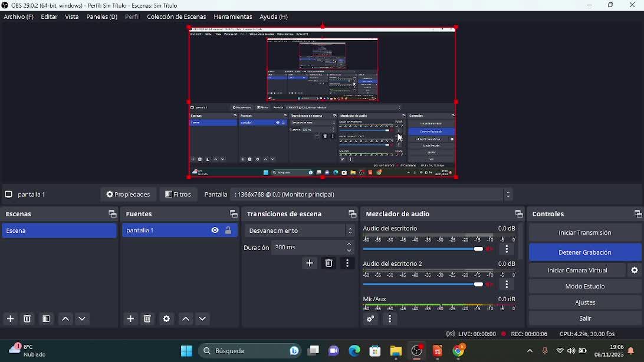Screen dimensions: 644x362
Task: Open advanced audio properties gears icon
Action: 370,319
